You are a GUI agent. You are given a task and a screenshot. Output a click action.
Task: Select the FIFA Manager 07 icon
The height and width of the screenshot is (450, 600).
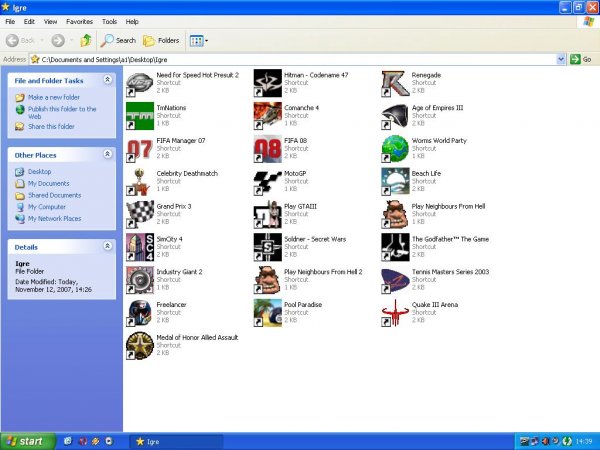tap(140, 149)
